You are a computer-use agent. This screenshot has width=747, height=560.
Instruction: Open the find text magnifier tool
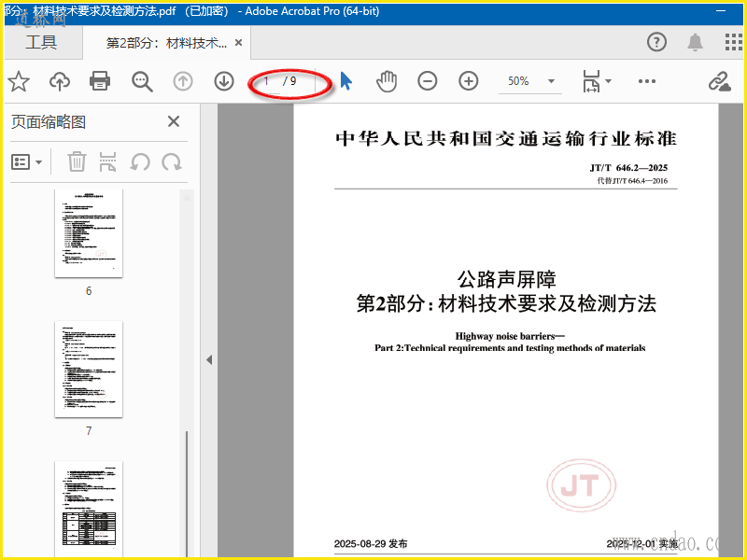[x=142, y=81]
